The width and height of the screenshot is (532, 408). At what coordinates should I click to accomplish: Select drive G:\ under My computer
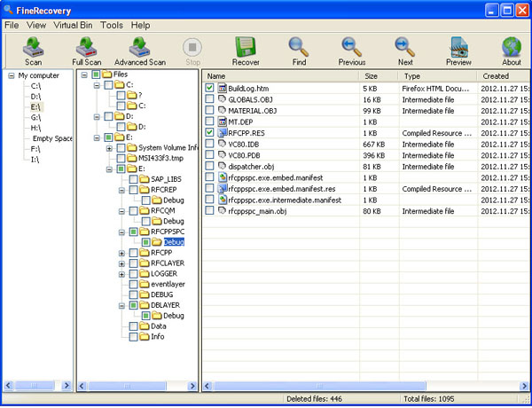35,117
